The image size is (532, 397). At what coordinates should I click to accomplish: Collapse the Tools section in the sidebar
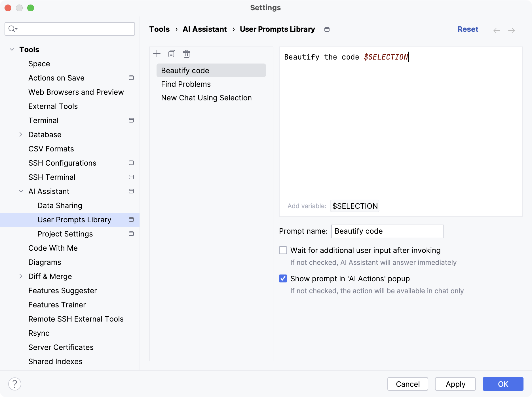tap(12, 49)
